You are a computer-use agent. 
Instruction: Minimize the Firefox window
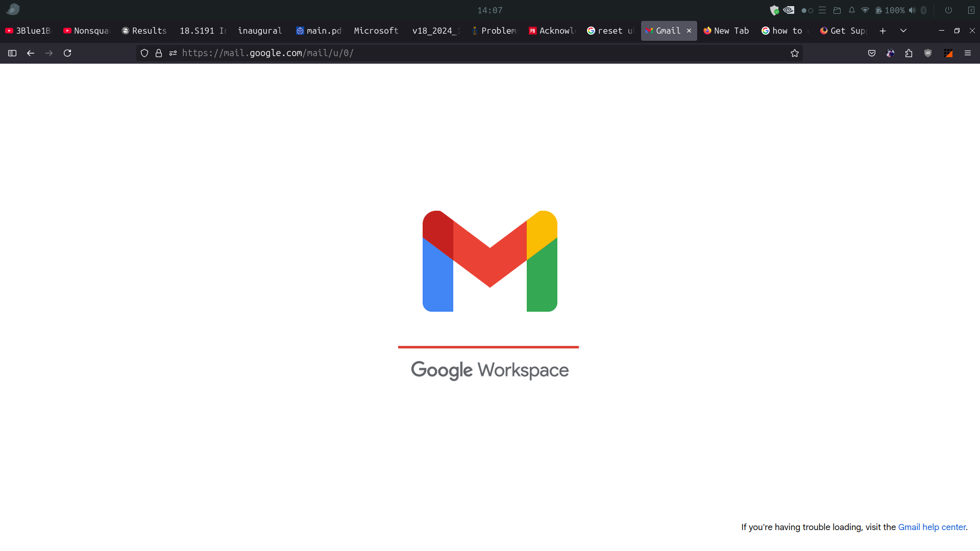[x=942, y=31]
